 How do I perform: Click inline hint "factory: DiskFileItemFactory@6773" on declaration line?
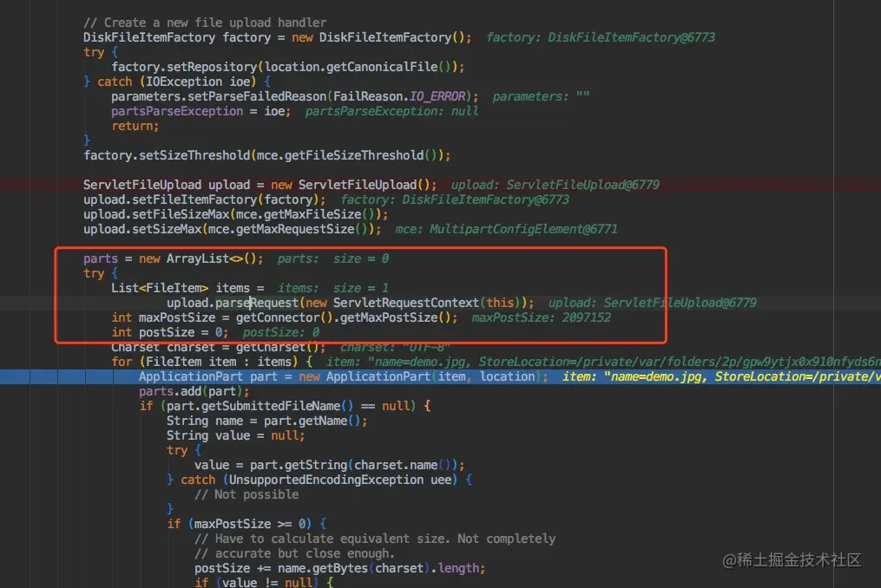tap(601, 37)
